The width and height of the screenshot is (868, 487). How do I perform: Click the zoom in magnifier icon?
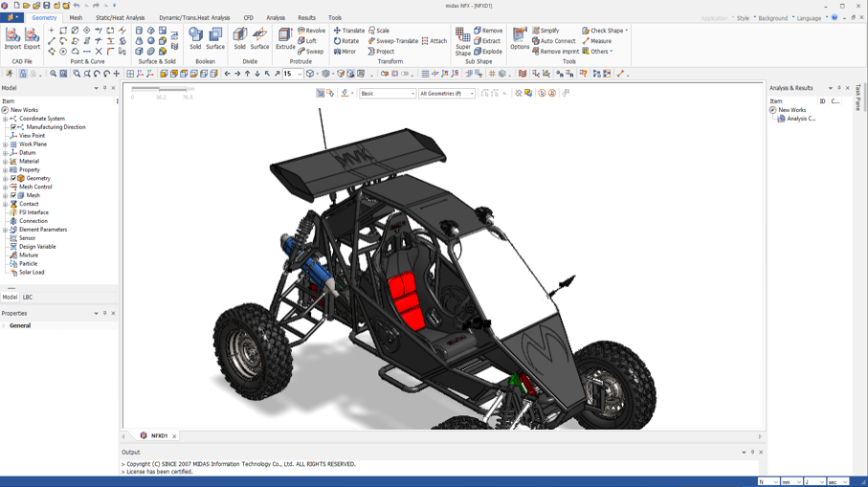(54, 74)
